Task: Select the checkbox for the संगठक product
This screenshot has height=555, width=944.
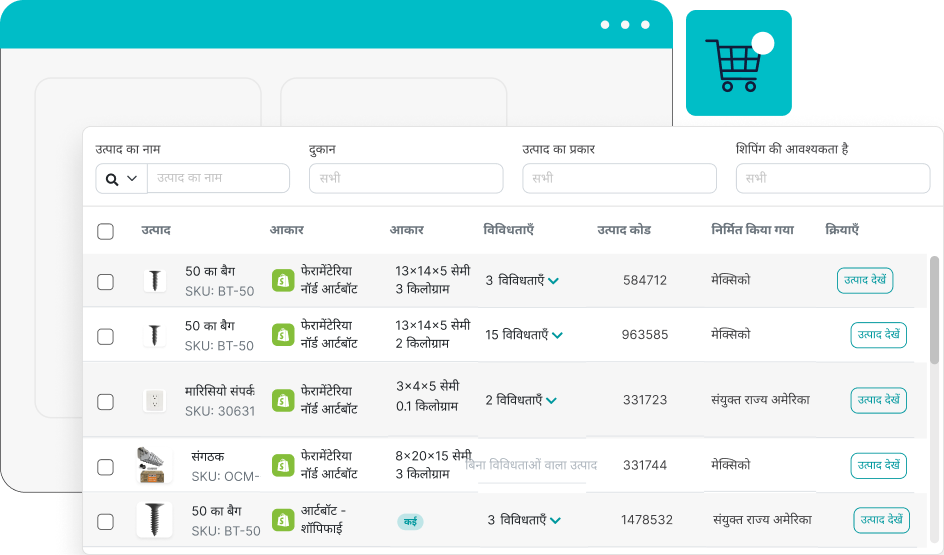Action: point(105,467)
